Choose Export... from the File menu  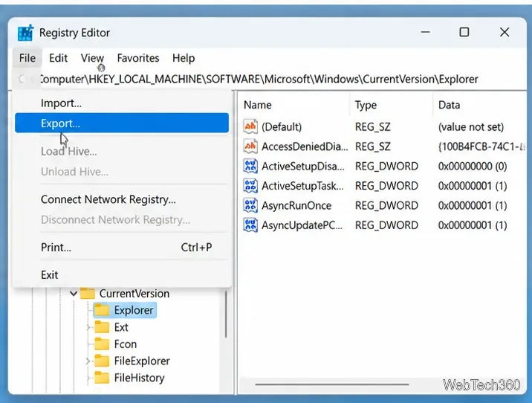coord(122,123)
